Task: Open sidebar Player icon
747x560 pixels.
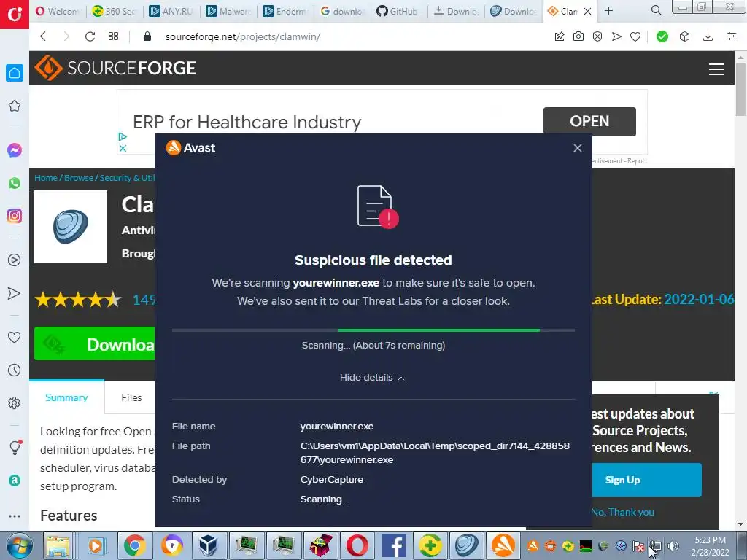Action: point(15,260)
